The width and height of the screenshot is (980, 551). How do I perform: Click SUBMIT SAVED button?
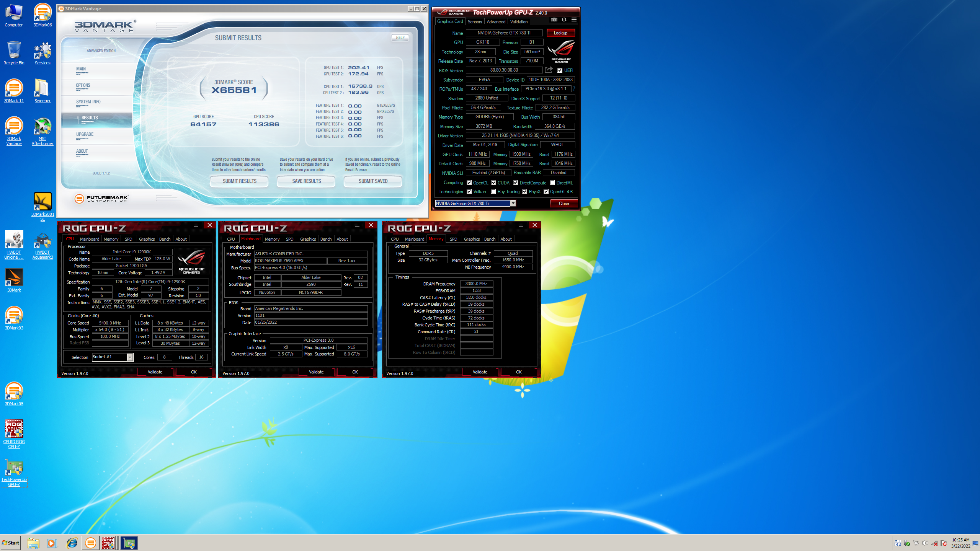click(373, 181)
